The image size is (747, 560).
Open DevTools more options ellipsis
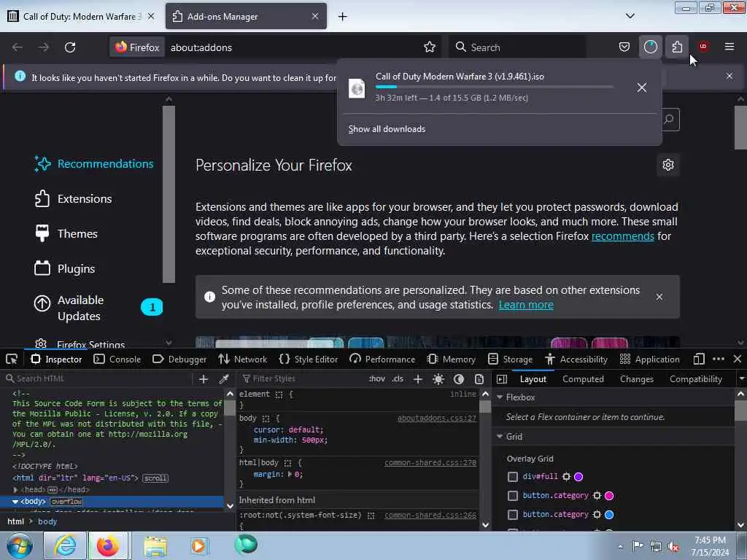(719, 359)
